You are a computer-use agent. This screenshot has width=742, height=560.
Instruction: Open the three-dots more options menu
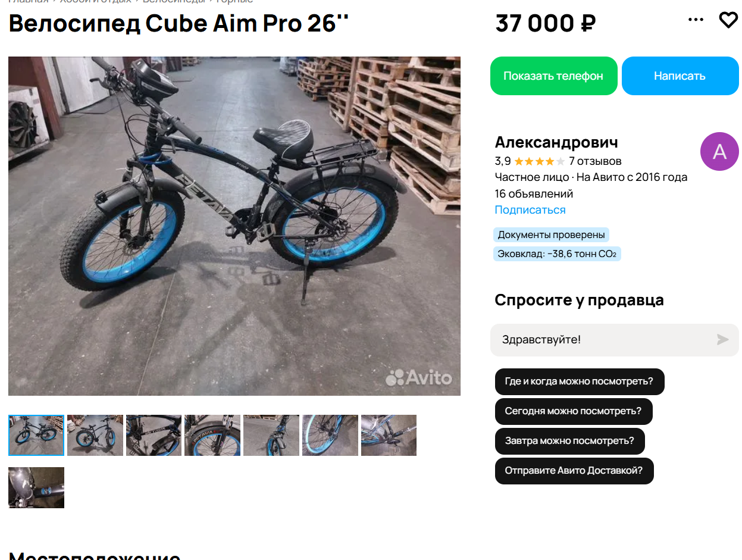point(696,20)
